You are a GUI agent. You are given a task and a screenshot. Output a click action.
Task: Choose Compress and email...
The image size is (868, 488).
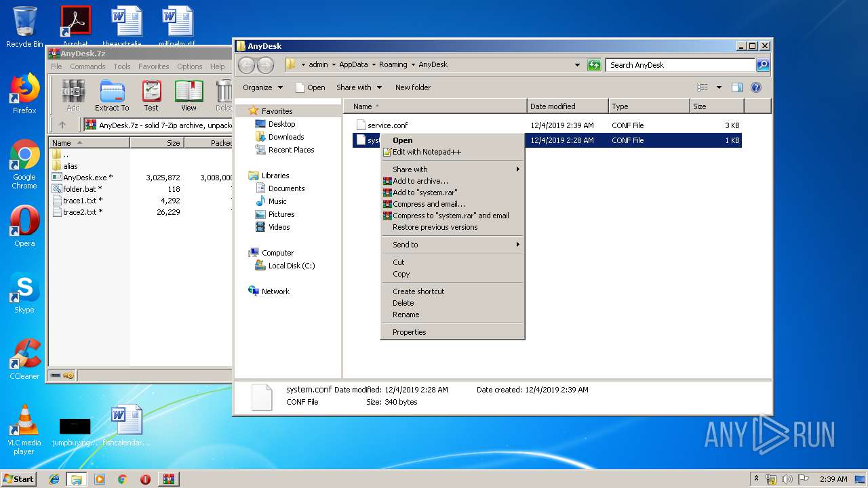(x=452, y=204)
